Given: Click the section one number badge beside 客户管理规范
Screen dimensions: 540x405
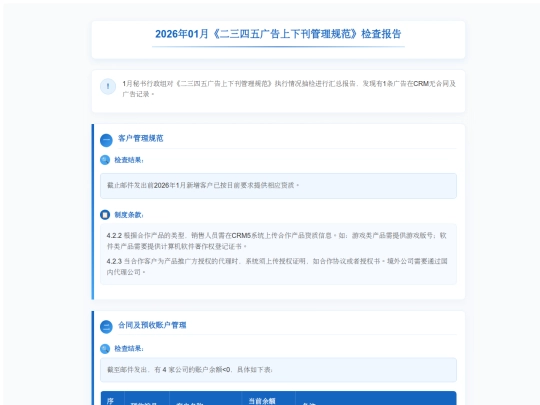Looking at the screenshot, I should coord(106,140).
